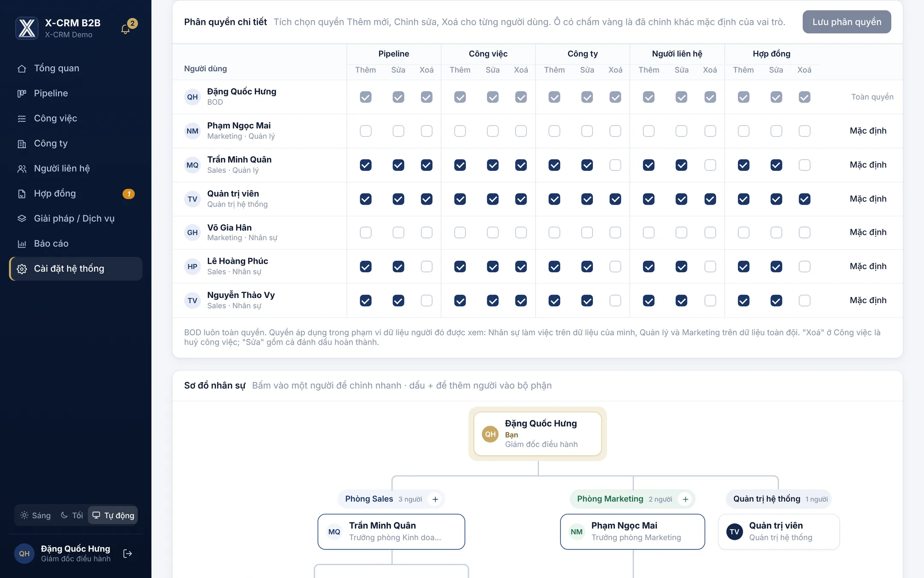Open Tổng quan in the sidebar

[76, 69]
